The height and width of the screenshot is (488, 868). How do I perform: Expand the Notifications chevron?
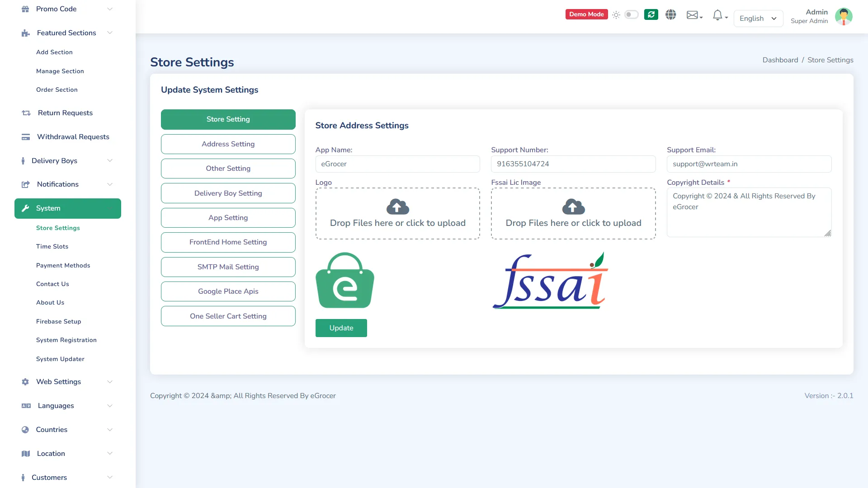coord(110,184)
